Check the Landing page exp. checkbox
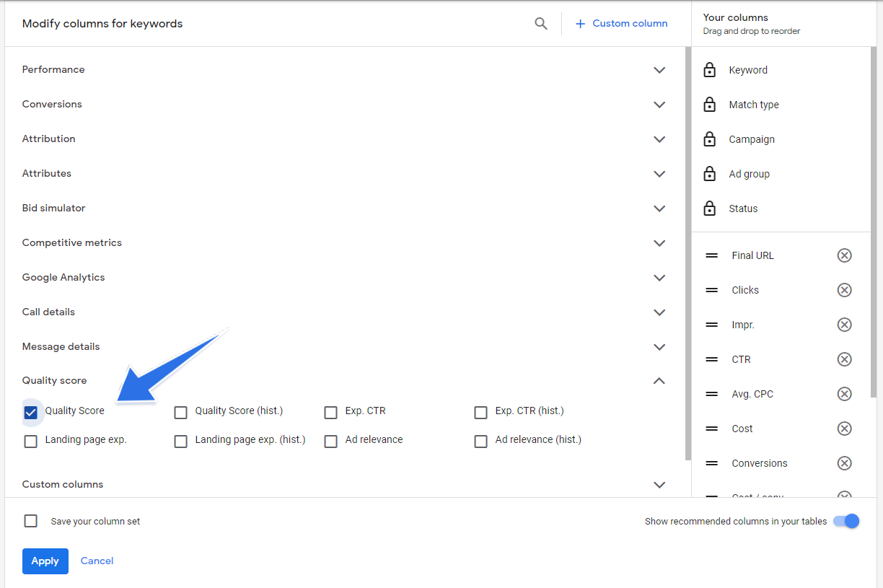This screenshot has height=588, width=883. click(30, 442)
